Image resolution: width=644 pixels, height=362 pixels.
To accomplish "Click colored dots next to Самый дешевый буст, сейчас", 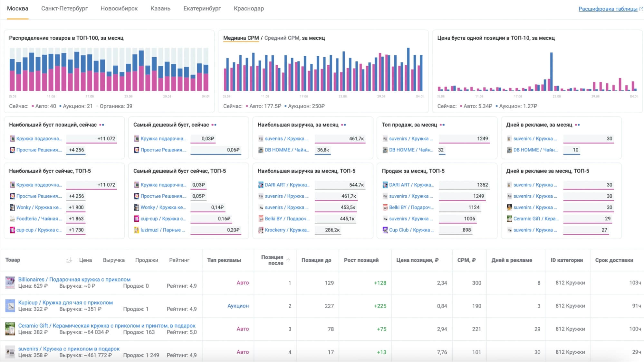I will [x=214, y=125].
